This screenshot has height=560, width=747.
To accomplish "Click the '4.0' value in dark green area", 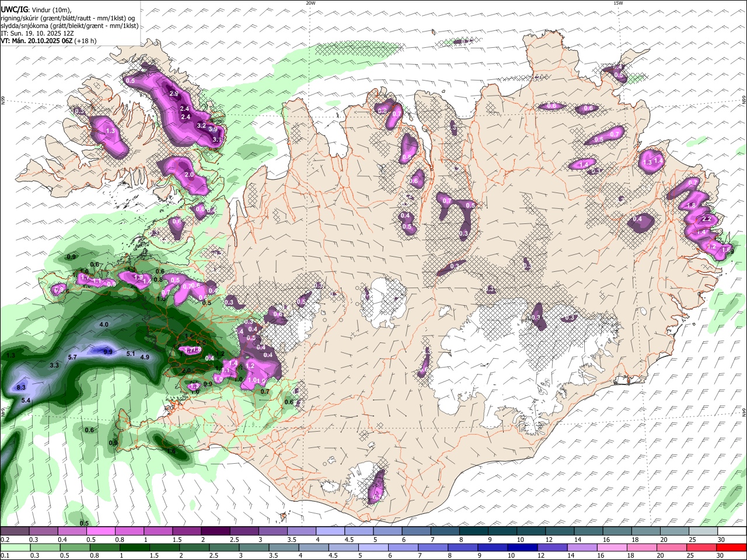I will tap(104, 324).
